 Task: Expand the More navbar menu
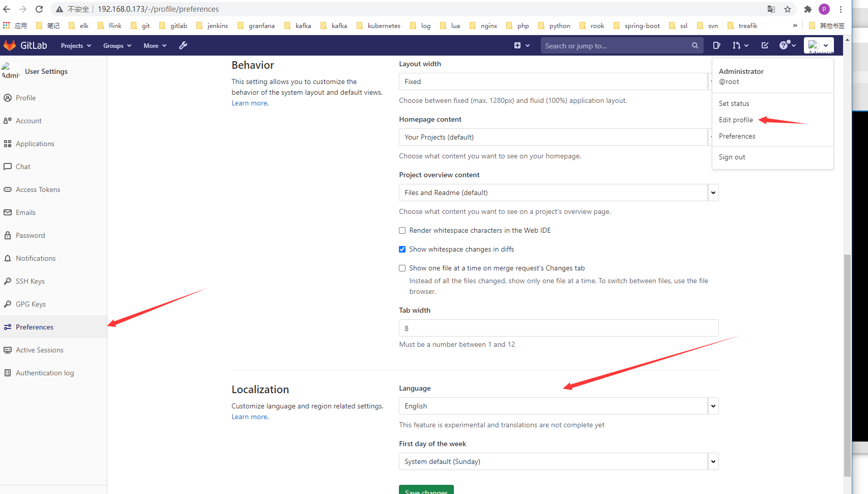(x=155, y=45)
